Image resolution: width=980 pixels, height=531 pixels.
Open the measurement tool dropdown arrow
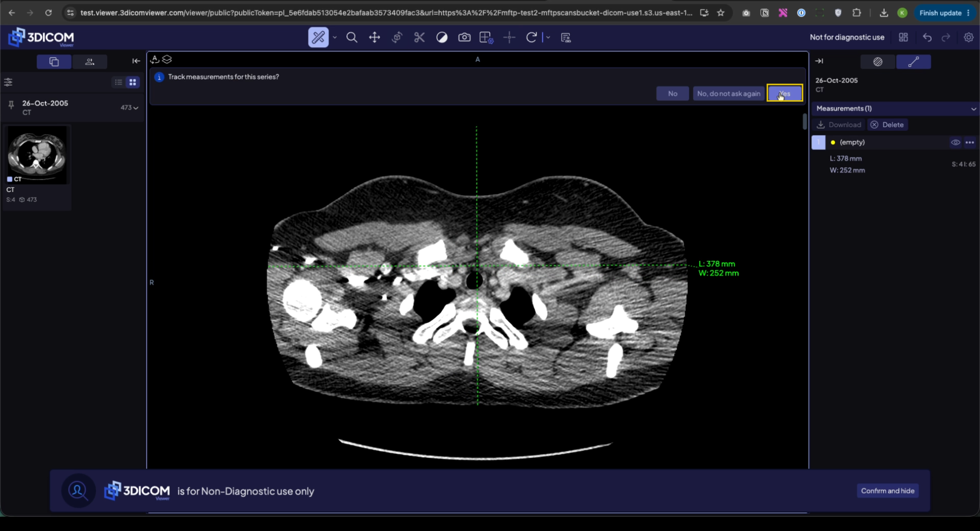click(335, 37)
